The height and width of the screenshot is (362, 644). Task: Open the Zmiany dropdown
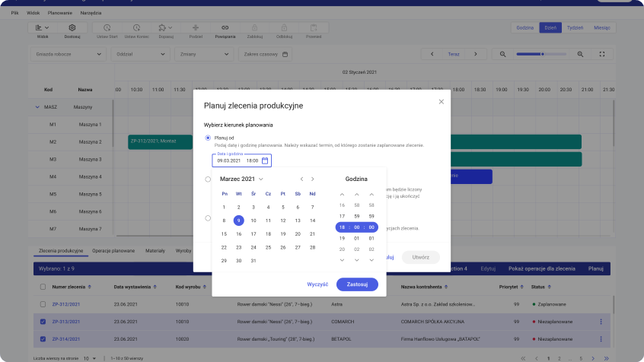click(x=204, y=54)
